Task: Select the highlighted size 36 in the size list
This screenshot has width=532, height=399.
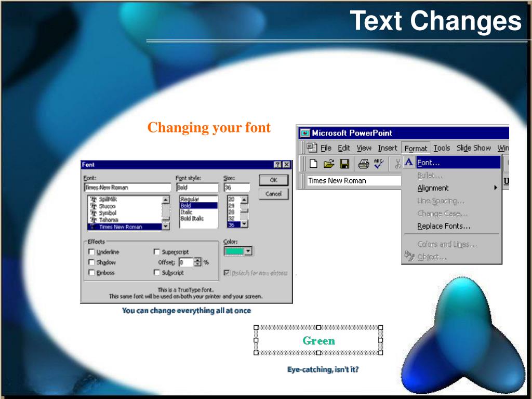Action: click(234, 224)
